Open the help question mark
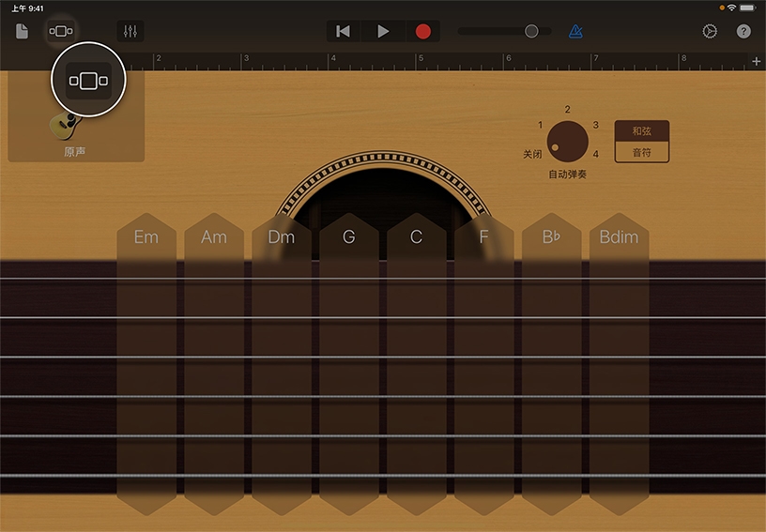Screen dimensions: 766x532 743,31
